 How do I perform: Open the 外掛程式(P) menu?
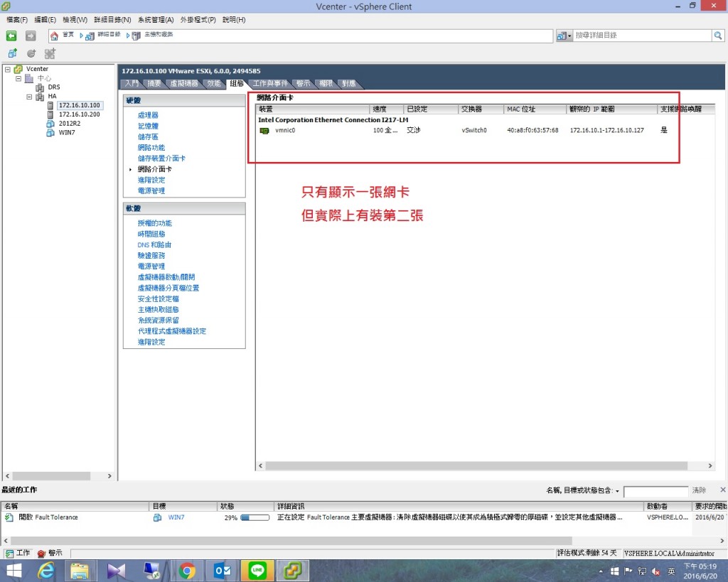click(x=198, y=19)
